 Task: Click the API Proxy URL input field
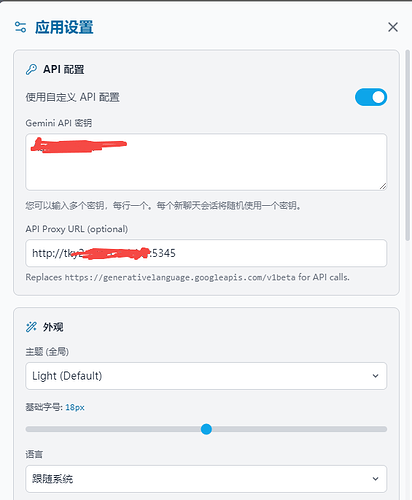point(206,253)
